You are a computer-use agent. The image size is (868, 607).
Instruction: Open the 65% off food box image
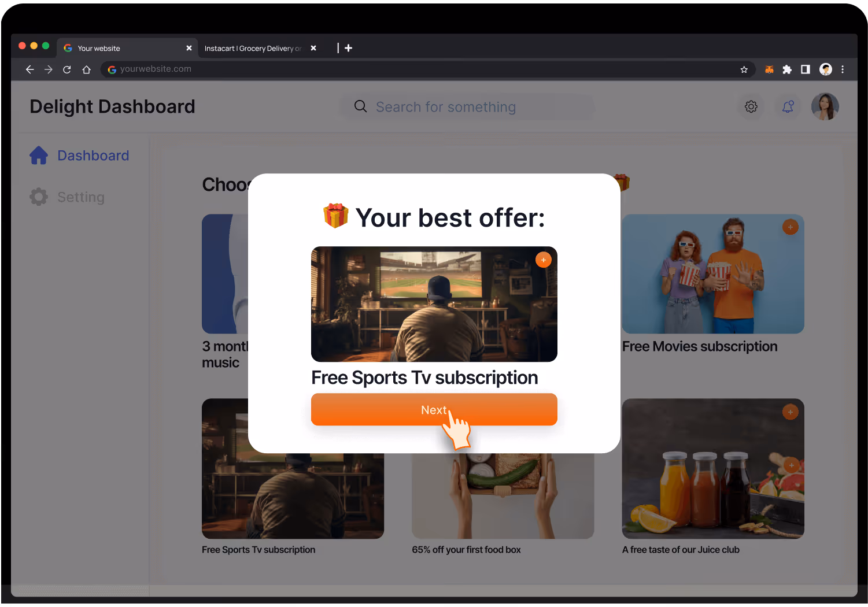[503, 496]
